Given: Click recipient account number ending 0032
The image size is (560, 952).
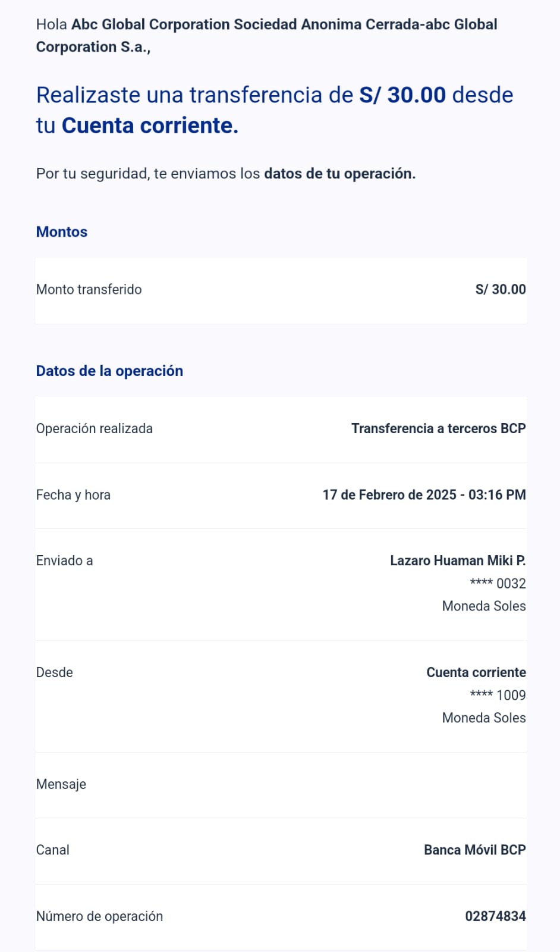Looking at the screenshot, I should point(498,584).
